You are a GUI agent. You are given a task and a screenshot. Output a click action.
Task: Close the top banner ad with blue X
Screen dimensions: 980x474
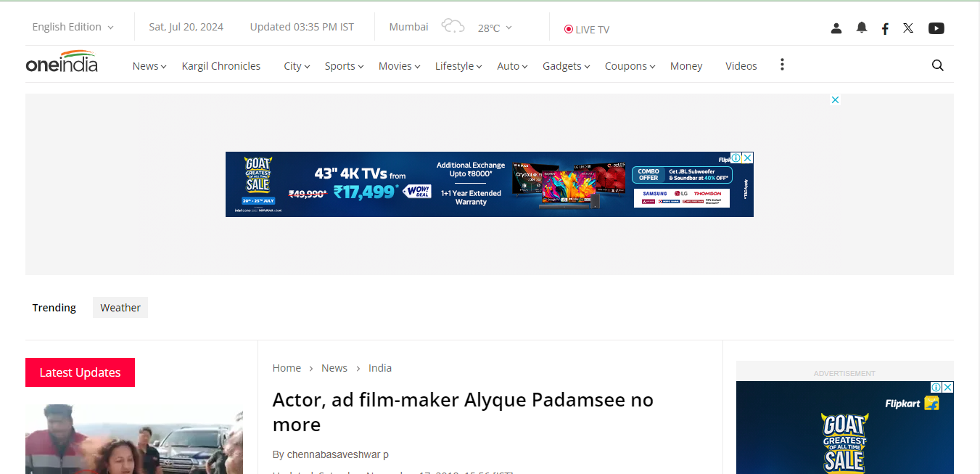tap(835, 100)
